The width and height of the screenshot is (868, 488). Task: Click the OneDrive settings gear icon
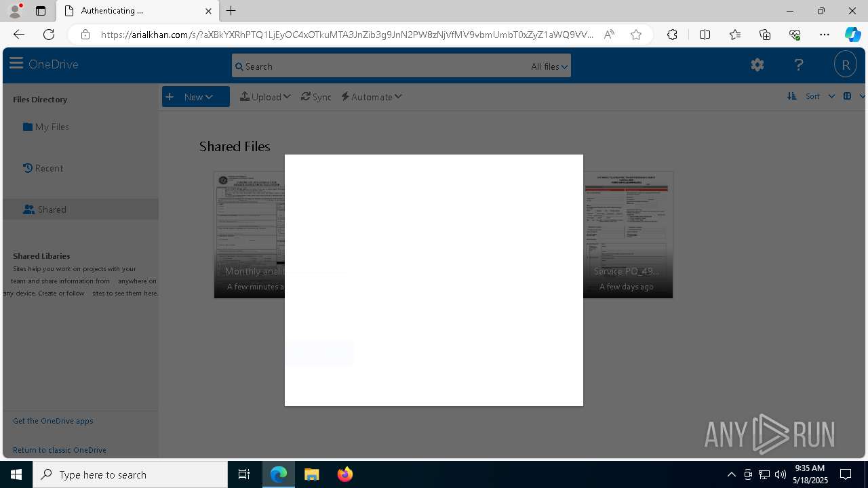pyautogui.click(x=757, y=65)
